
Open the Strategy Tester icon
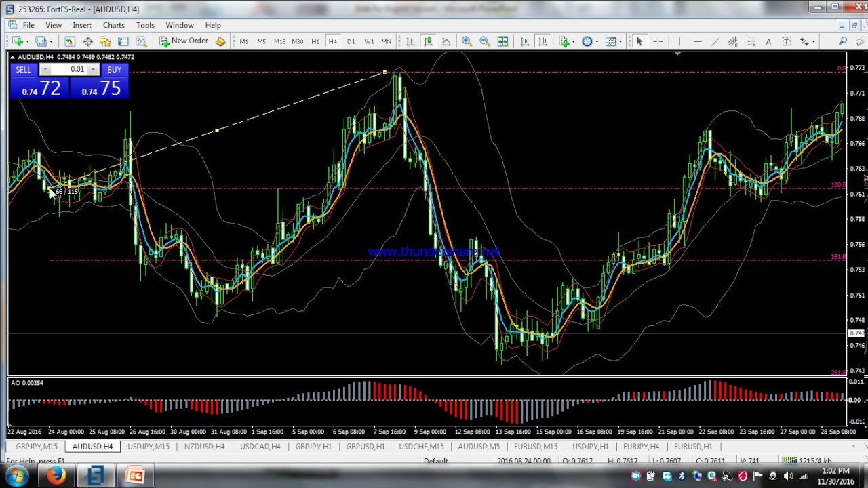[x=141, y=41]
